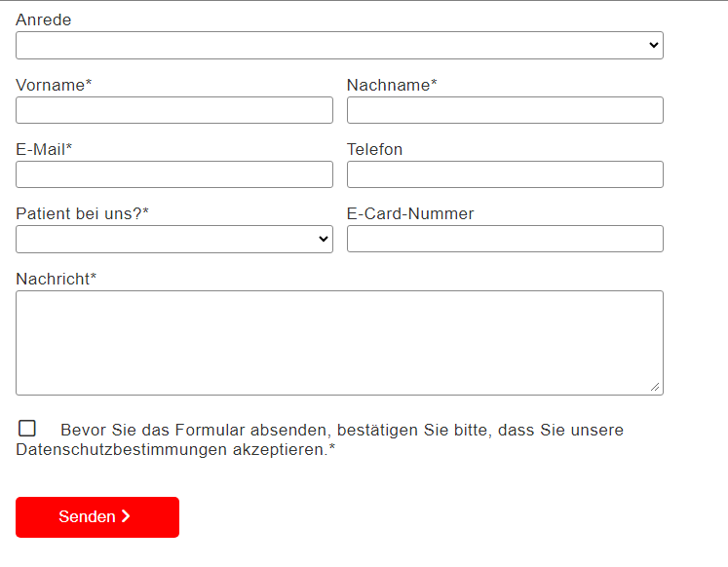This screenshot has height=567, width=728.
Task: Click the 'Telefon' label text
Action: pos(374,149)
